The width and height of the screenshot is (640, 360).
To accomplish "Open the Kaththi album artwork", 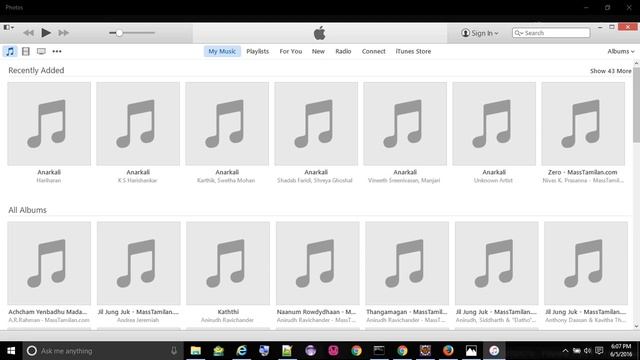I will point(228,263).
